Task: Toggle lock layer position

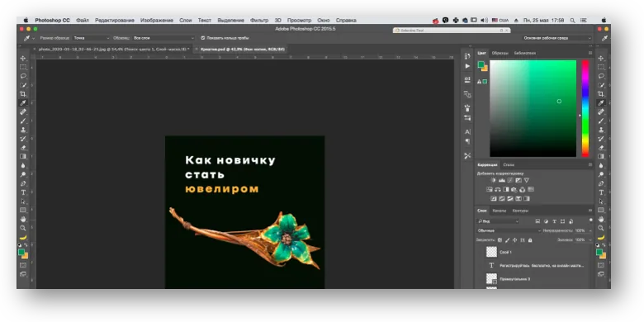Action: [515, 240]
